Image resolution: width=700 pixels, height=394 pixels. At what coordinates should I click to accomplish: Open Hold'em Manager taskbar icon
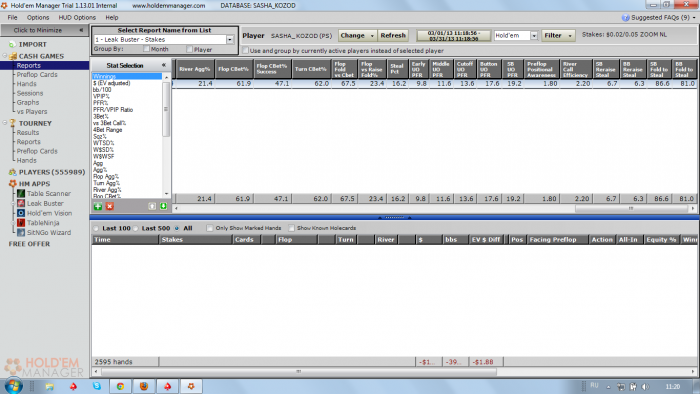pos(191,386)
